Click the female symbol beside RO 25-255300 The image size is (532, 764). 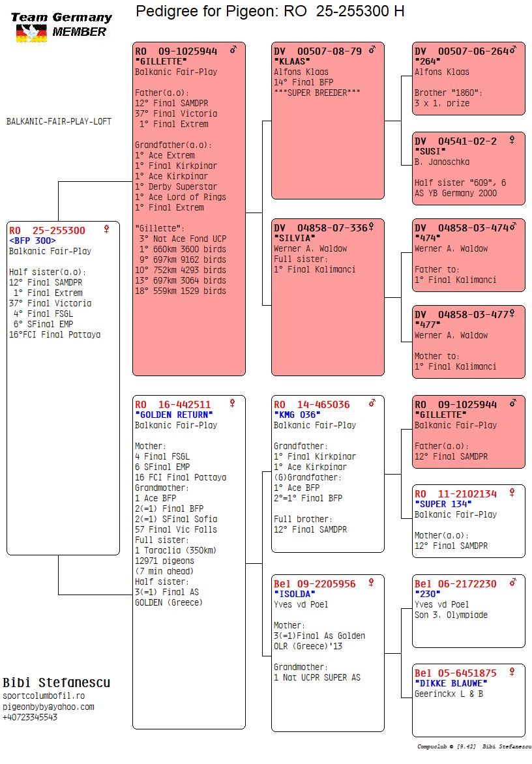click(106, 229)
